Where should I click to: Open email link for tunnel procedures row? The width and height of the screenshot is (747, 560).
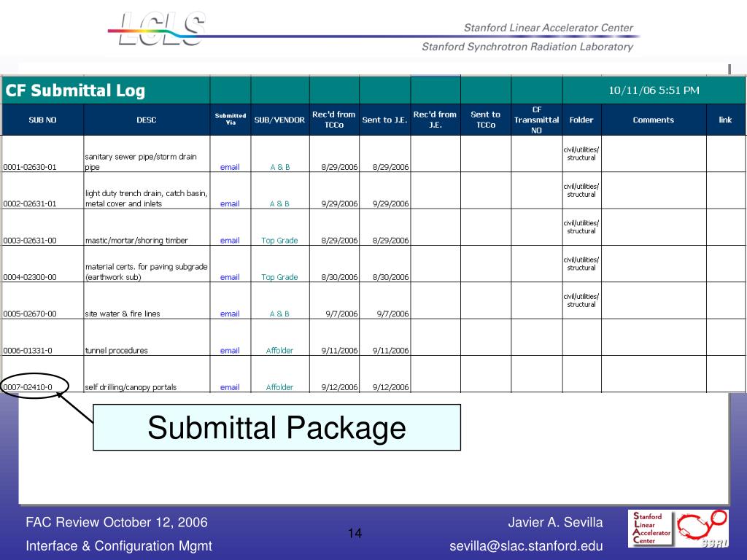[230, 351]
